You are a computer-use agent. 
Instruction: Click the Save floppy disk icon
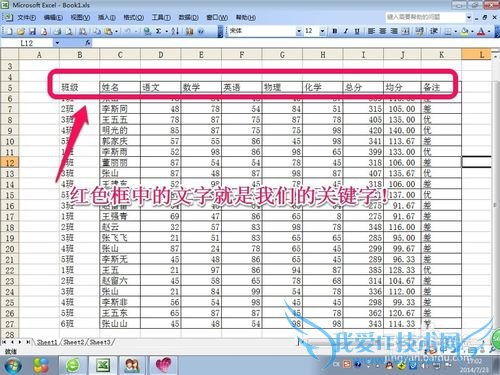(32, 32)
